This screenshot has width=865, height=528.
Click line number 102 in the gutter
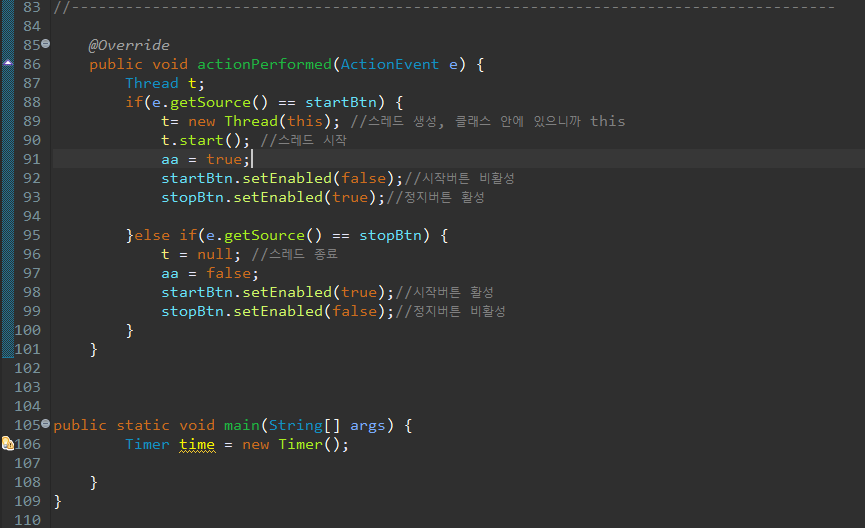pos(28,368)
